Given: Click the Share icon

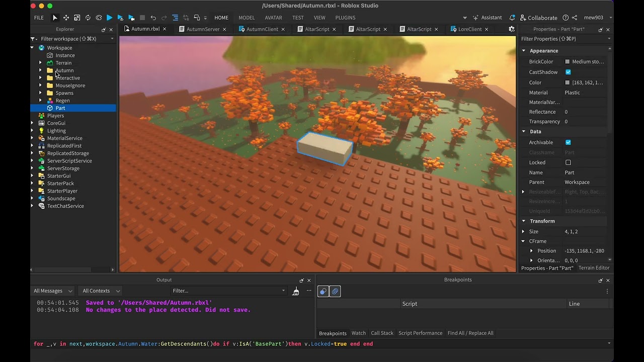Looking at the screenshot, I should [x=575, y=18].
